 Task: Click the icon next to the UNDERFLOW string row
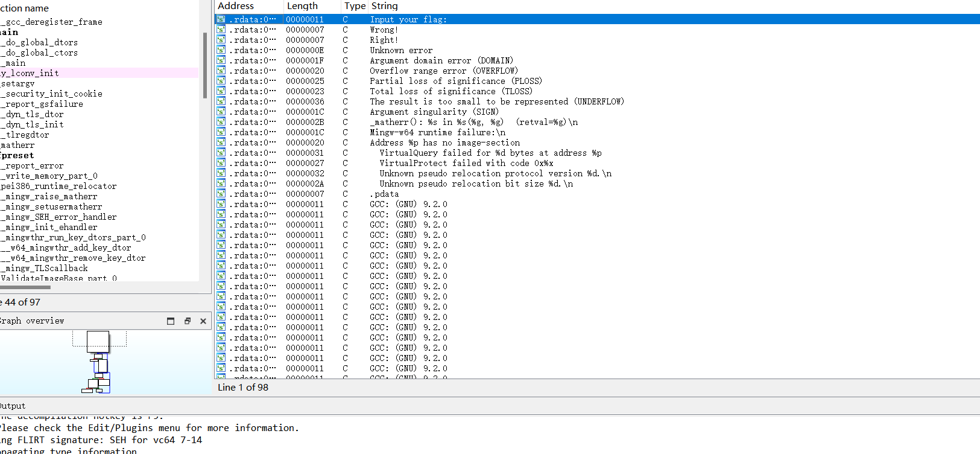(221, 101)
